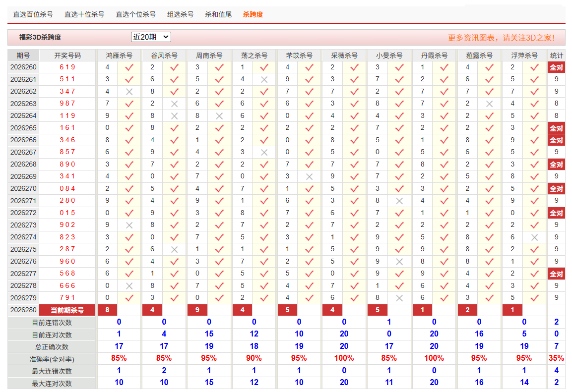Click the 全对 badge in row 2026277

pos(556,274)
